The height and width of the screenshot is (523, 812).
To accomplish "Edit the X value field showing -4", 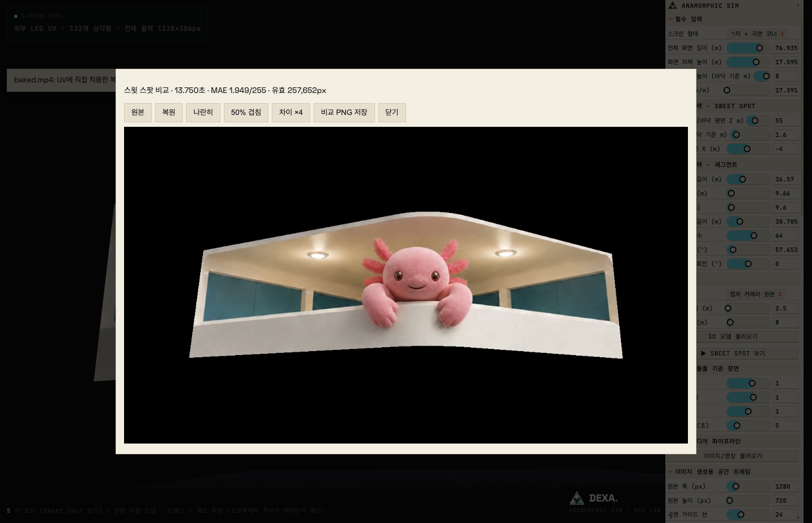I will (785, 149).
